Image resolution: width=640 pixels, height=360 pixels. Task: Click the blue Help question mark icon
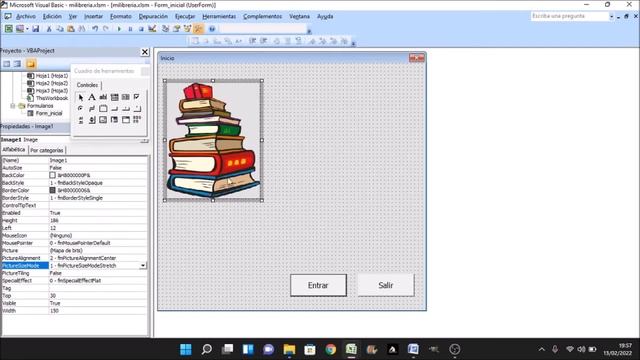point(212,29)
